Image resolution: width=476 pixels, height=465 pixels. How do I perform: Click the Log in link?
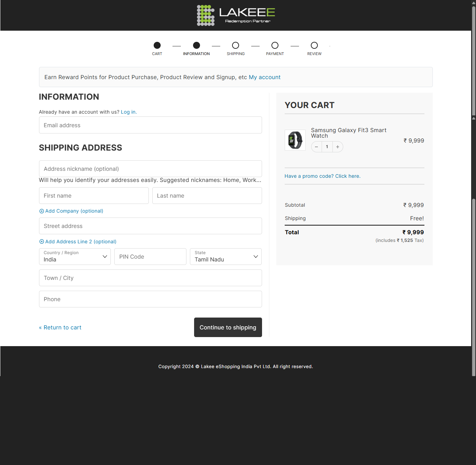click(x=128, y=112)
